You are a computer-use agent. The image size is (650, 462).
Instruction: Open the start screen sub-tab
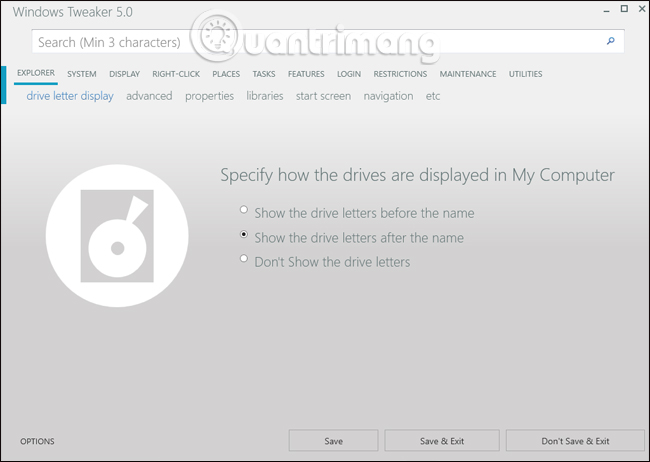click(323, 96)
